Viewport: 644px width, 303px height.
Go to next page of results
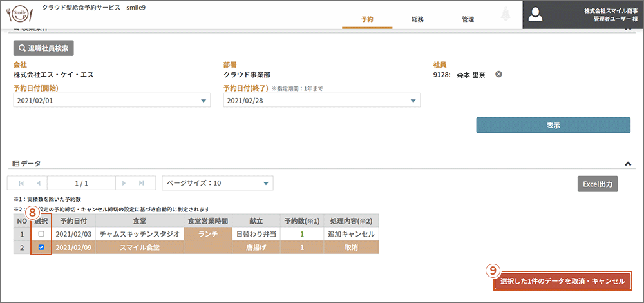(124, 183)
